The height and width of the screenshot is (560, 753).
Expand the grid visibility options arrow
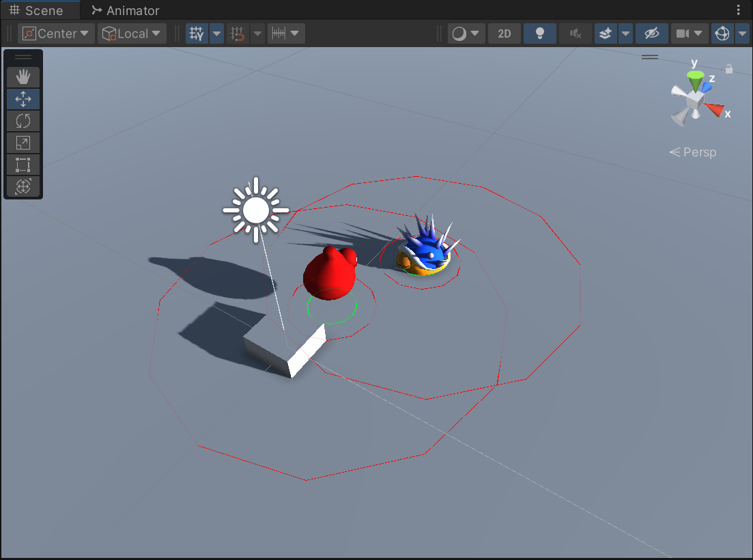tap(216, 33)
